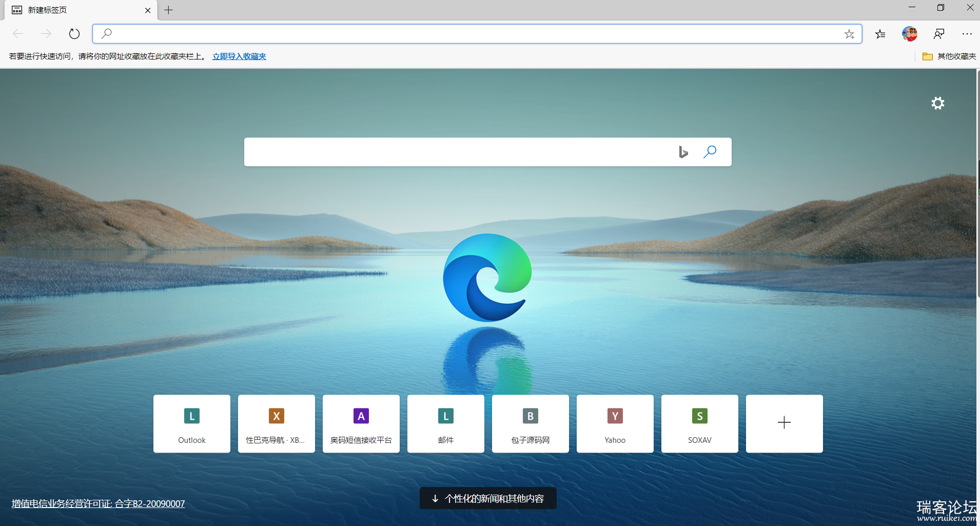Open the 奥码短信接收平台 tile
980x526 pixels.
(361, 424)
